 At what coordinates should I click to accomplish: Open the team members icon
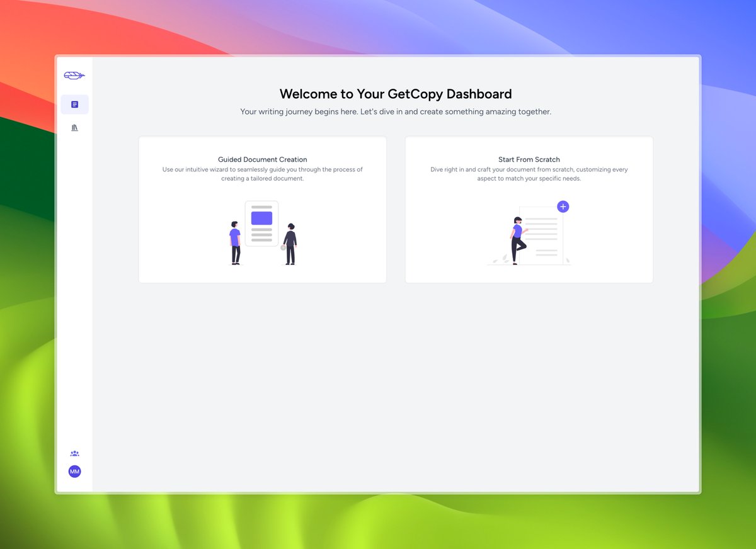(x=74, y=453)
